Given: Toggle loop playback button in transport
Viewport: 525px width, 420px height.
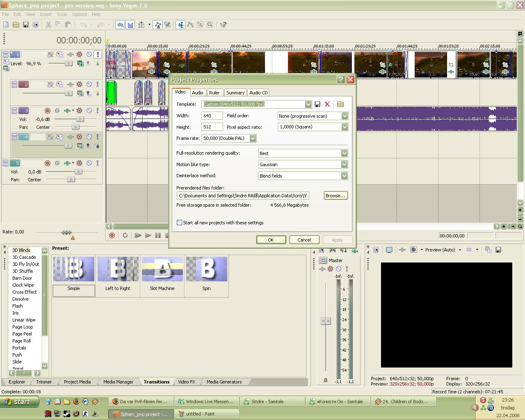Looking at the screenshot, I should pos(125,235).
